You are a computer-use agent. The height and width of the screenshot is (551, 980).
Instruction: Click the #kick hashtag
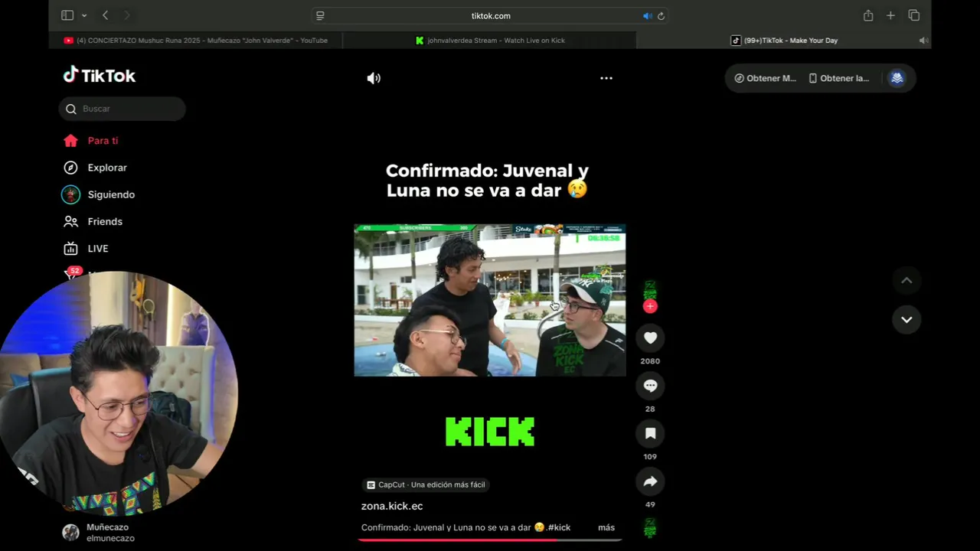(559, 527)
